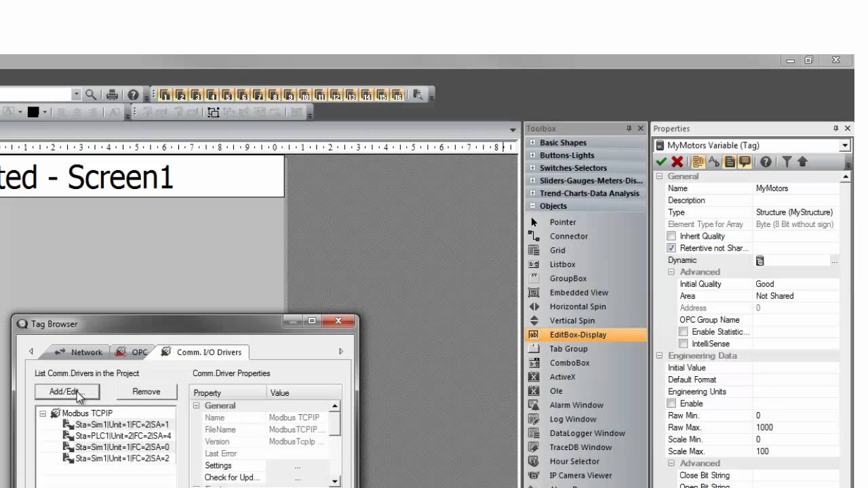Click help icon in Properties toolbar

tap(766, 162)
